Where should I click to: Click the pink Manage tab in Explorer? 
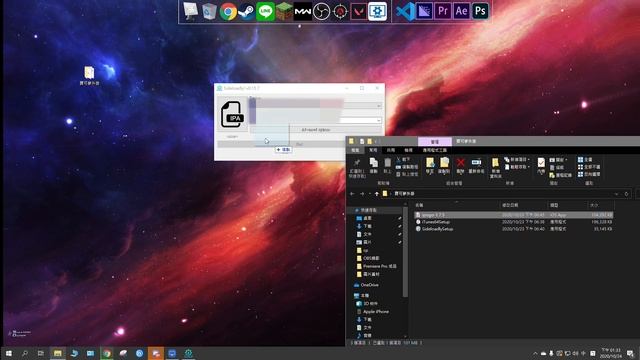435,141
